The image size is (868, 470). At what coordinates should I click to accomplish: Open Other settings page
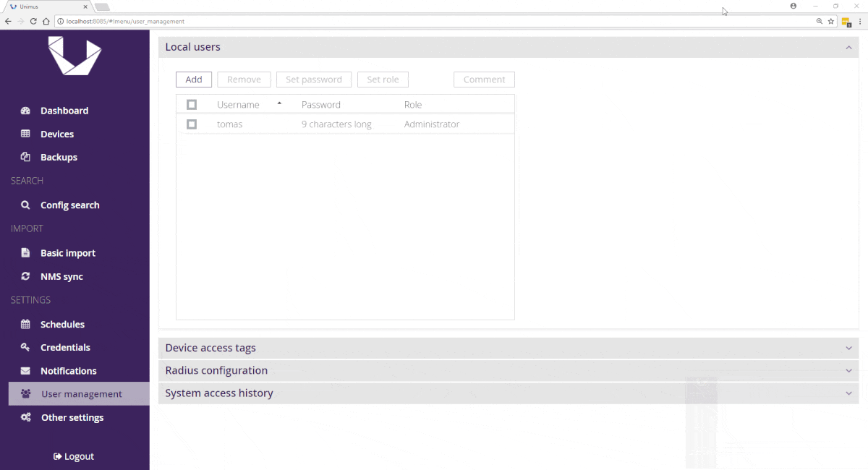point(72,417)
